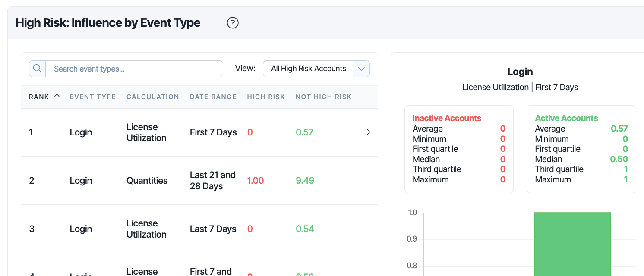Click the Inactive Accounts stats card heading
Viewport: 644px width, 276px height.
click(447, 118)
